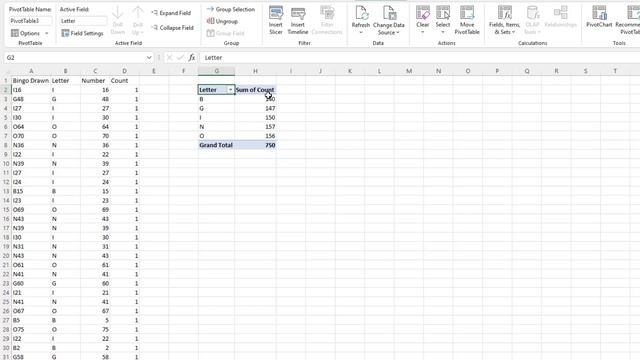The image size is (640, 360).
Task: Click cell A23 containing G60
Action: coord(31,283)
